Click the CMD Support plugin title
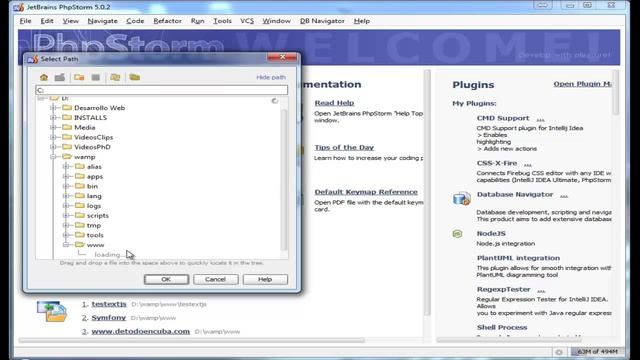 [x=503, y=118]
